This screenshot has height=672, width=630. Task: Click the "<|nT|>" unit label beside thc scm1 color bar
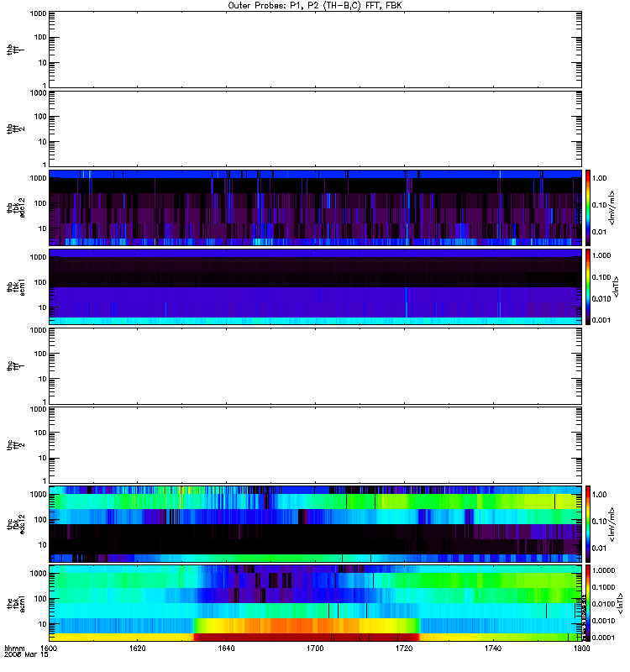click(620, 603)
